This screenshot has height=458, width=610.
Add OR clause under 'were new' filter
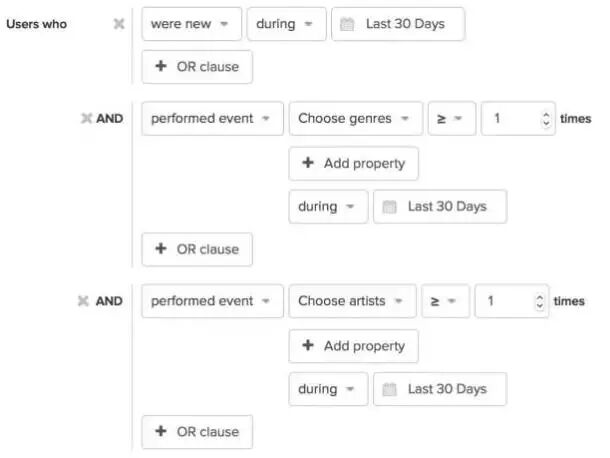point(197,67)
